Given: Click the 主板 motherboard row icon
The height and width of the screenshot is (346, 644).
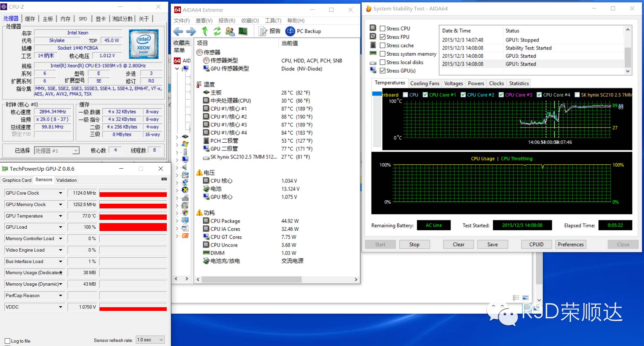Looking at the screenshot, I should (x=206, y=92).
